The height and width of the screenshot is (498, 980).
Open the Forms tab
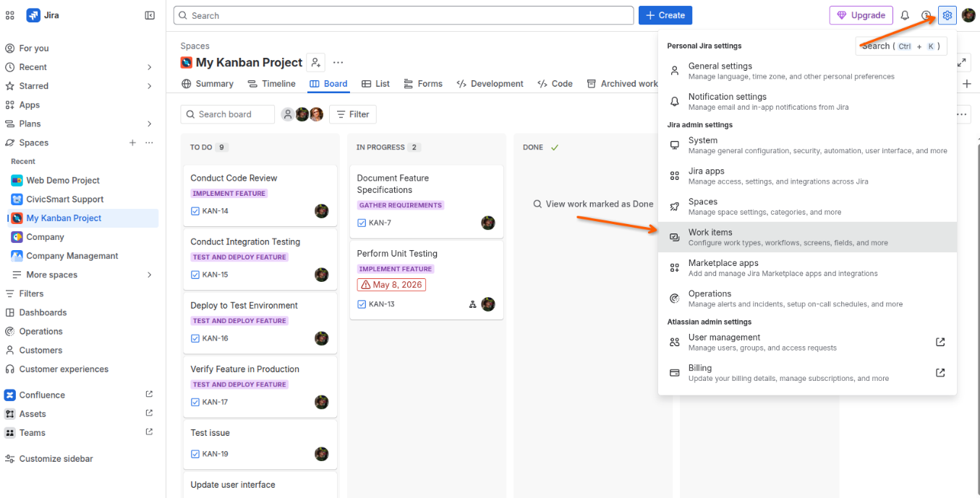tap(423, 84)
